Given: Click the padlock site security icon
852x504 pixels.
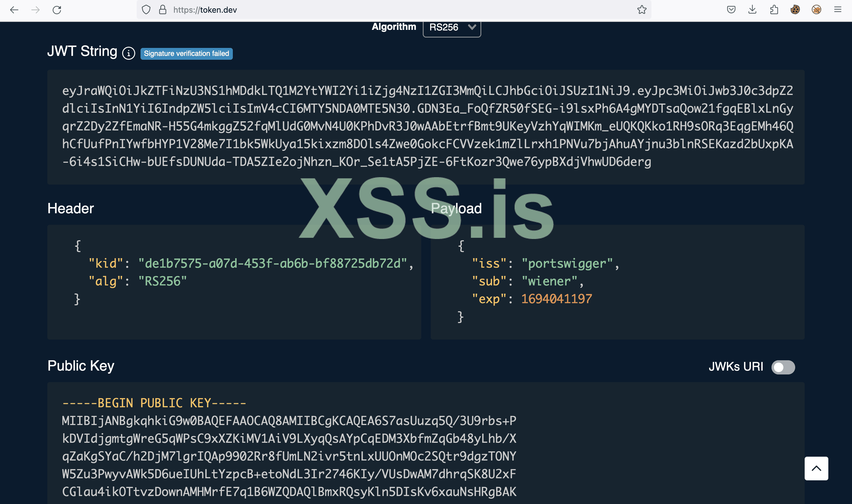Looking at the screenshot, I should (163, 10).
